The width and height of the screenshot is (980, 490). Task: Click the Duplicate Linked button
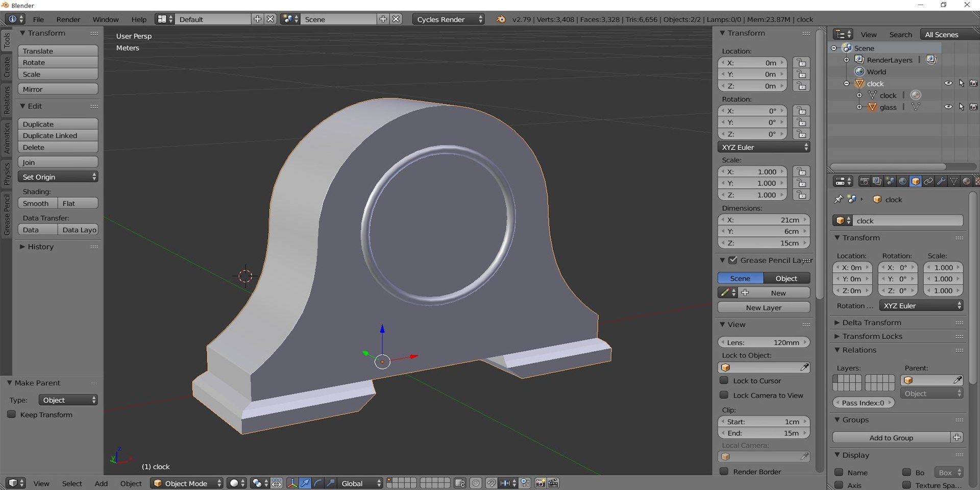coord(58,135)
